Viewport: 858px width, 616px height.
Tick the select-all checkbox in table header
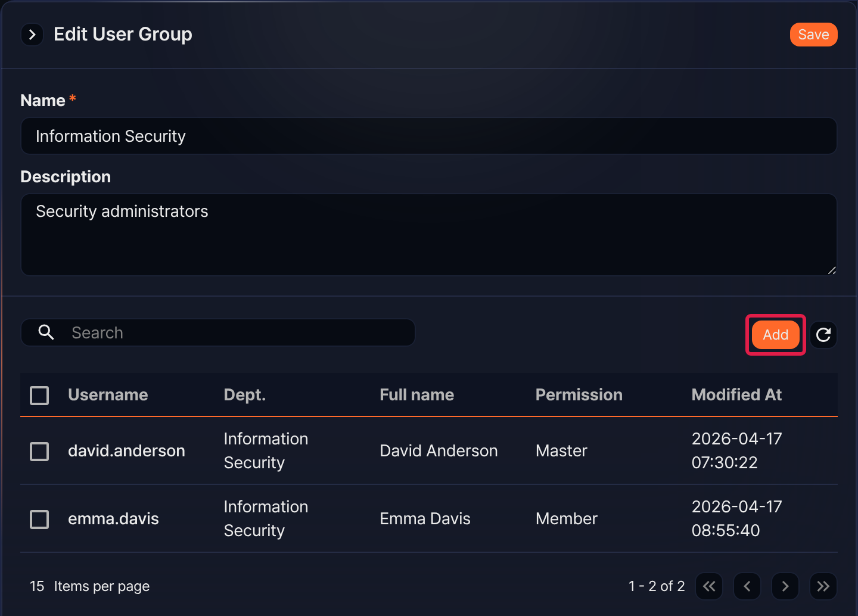[x=39, y=395]
